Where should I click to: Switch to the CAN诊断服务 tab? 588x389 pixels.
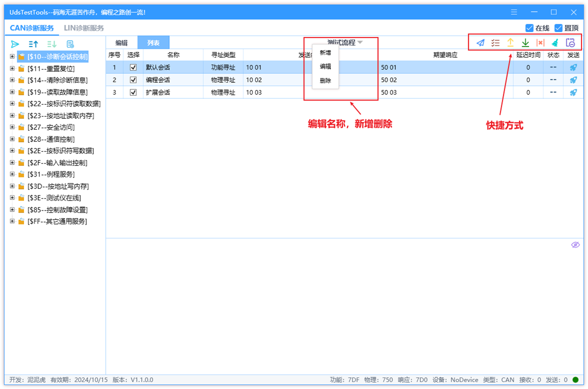pos(32,28)
